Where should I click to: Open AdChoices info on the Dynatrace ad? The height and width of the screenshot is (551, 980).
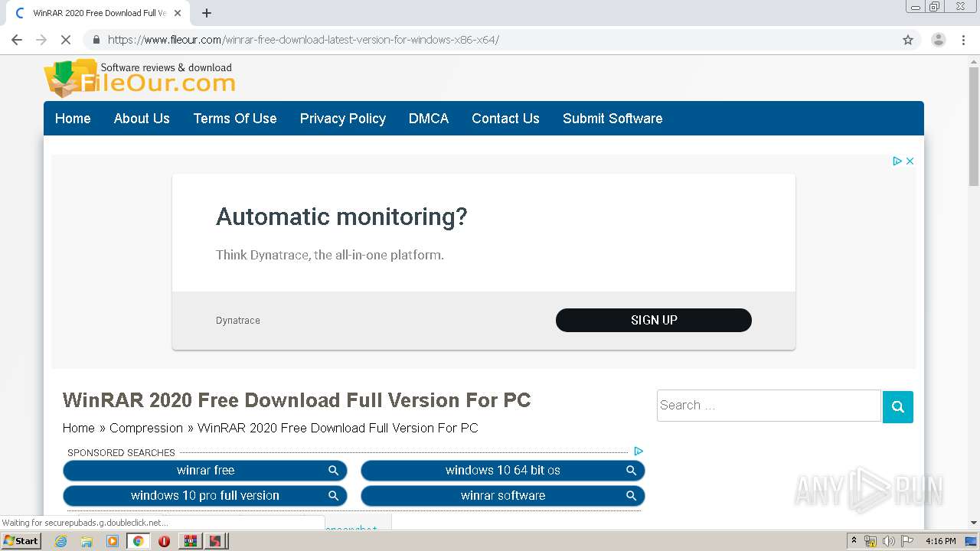click(897, 161)
